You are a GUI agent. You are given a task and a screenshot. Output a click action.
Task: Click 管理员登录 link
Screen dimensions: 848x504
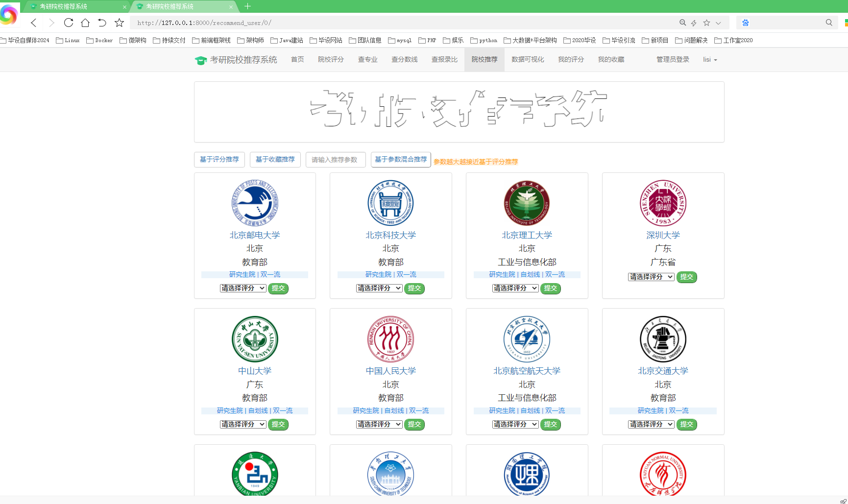(x=673, y=60)
